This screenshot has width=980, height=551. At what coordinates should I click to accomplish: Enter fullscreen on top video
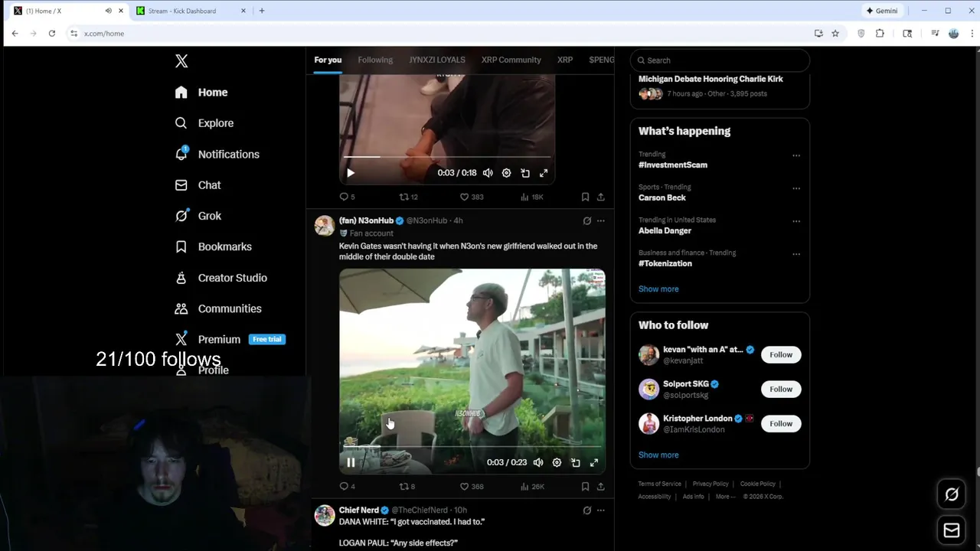(x=544, y=173)
